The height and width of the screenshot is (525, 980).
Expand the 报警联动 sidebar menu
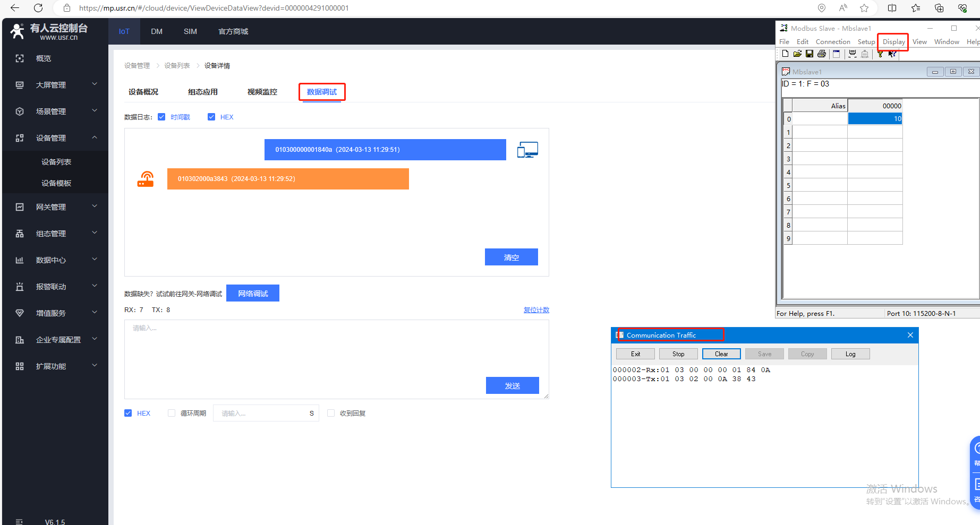(x=55, y=287)
